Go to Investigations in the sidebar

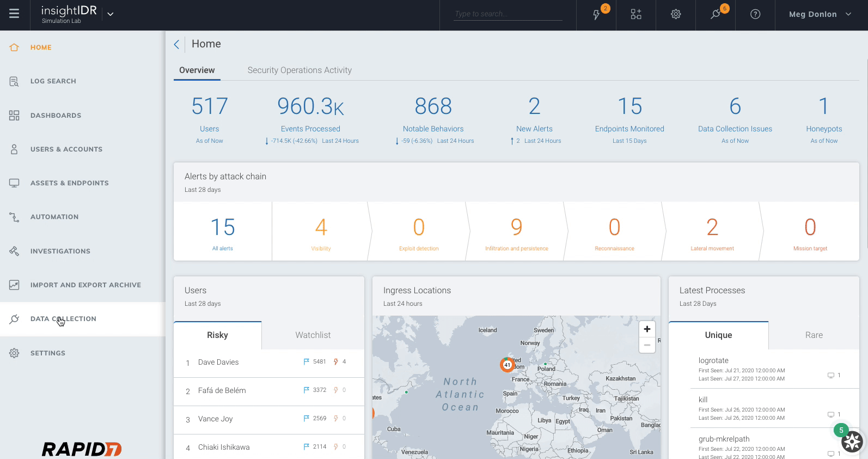tap(60, 251)
